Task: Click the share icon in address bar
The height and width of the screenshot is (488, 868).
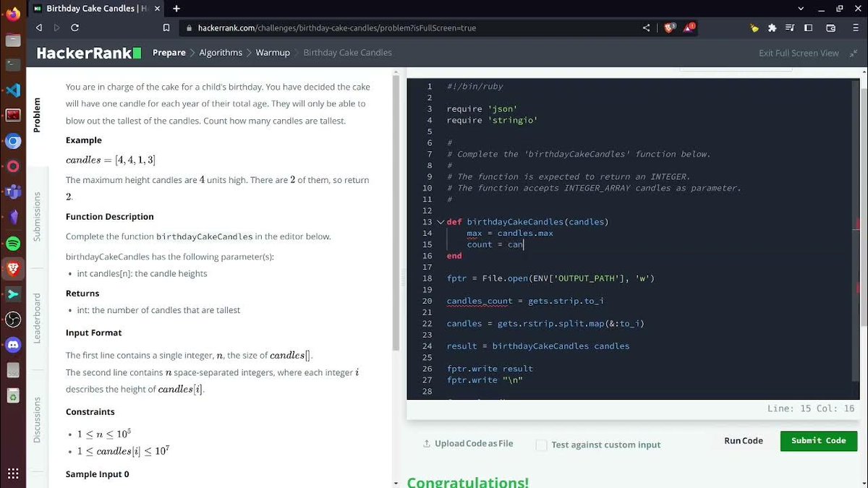Action: click(646, 28)
